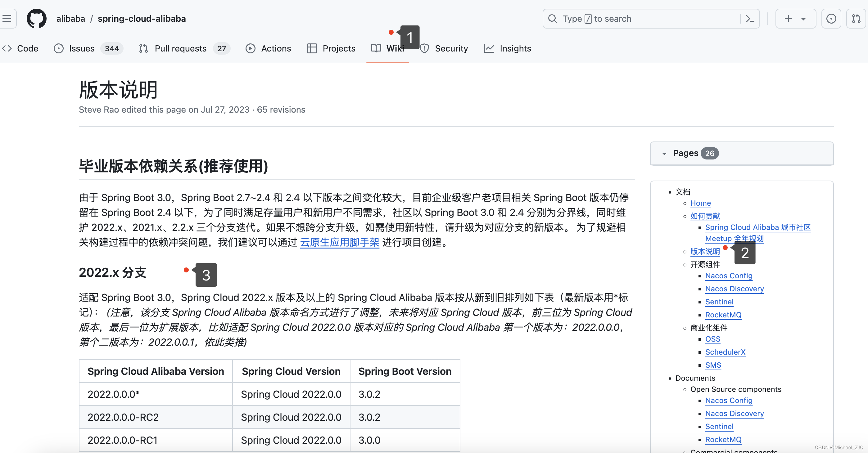868x453 pixels.
Task: Open spring-cloud-alibaba repository link
Action: pyautogui.click(x=142, y=19)
